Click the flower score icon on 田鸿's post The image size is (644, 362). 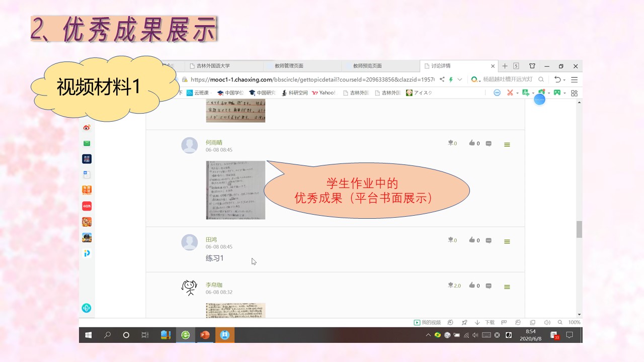coord(451,240)
